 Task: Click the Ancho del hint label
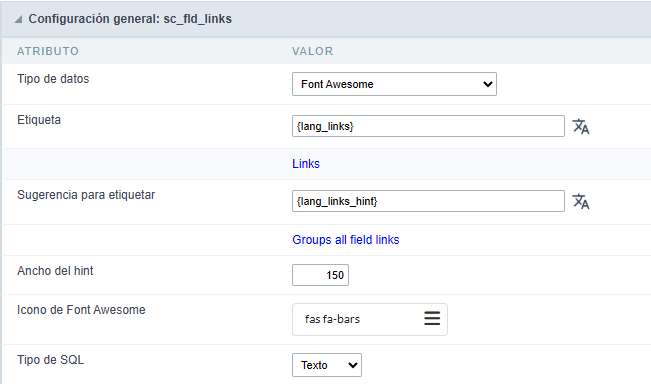click(55, 271)
